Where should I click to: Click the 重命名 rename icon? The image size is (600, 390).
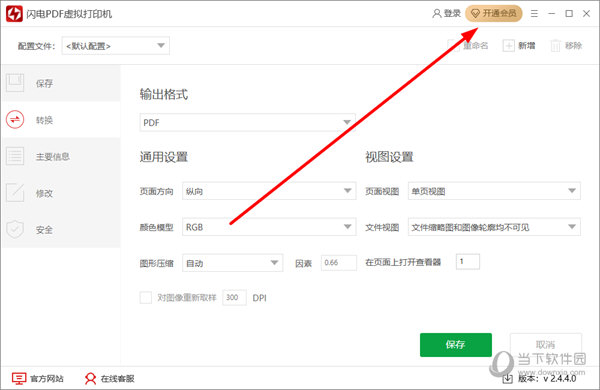[453, 46]
